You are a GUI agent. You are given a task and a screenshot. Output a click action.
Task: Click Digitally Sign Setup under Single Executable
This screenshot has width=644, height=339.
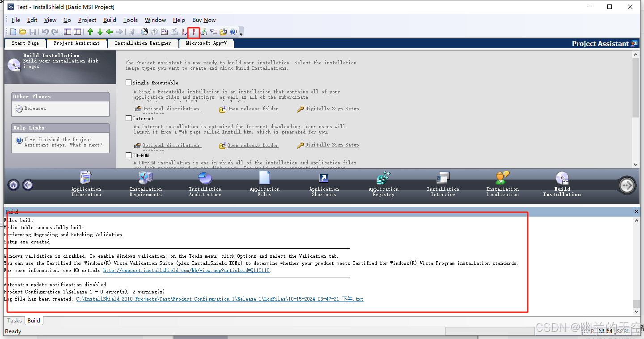click(332, 109)
